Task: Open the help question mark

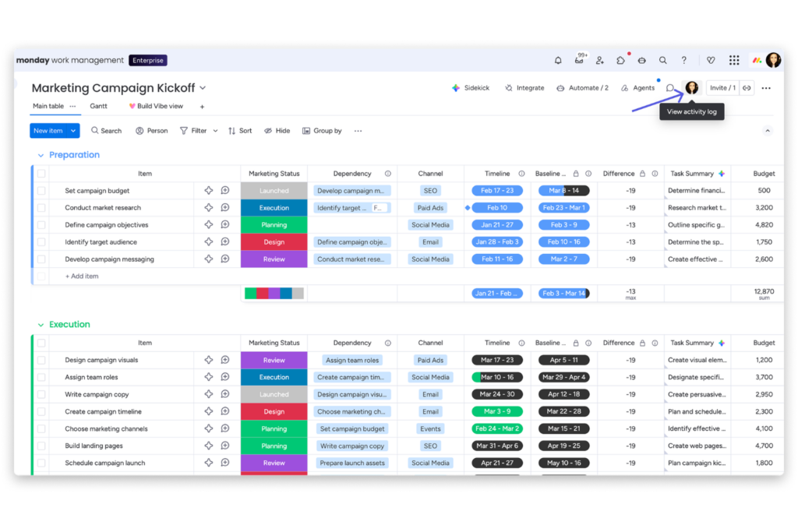Action: [x=684, y=61]
